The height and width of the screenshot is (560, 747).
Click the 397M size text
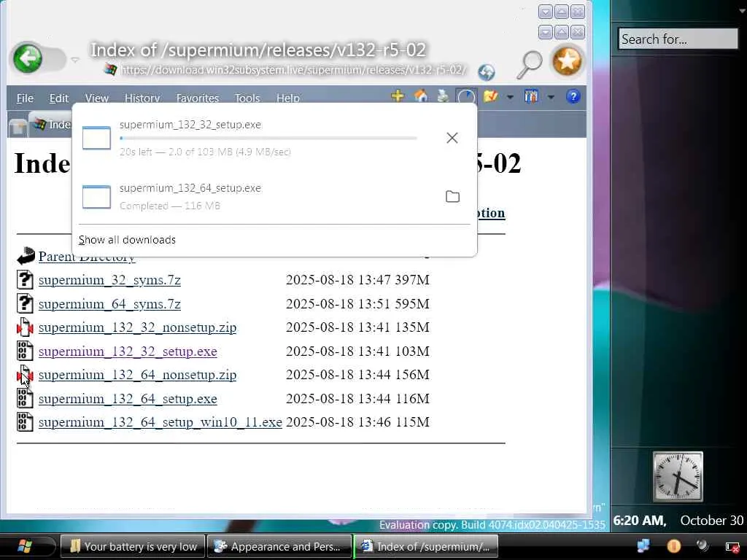click(412, 280)
